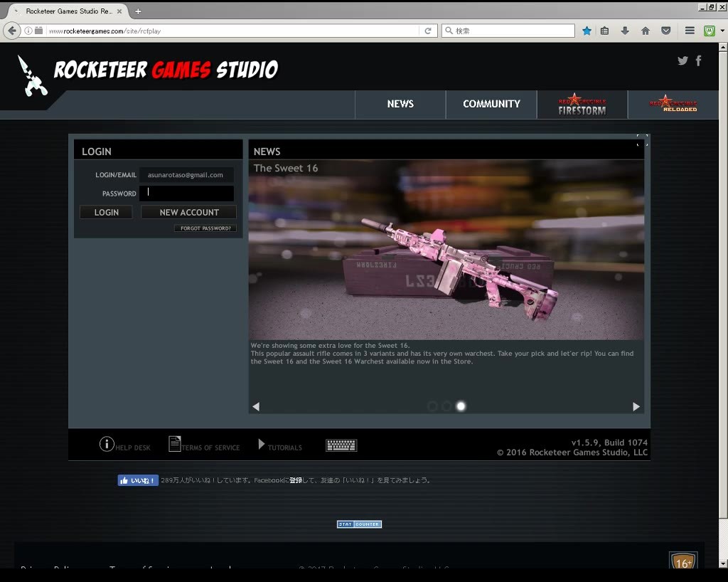This screenshot has width=728, height=582.
Task: Open a new browser tab with plus
Action: click(138, 11)
